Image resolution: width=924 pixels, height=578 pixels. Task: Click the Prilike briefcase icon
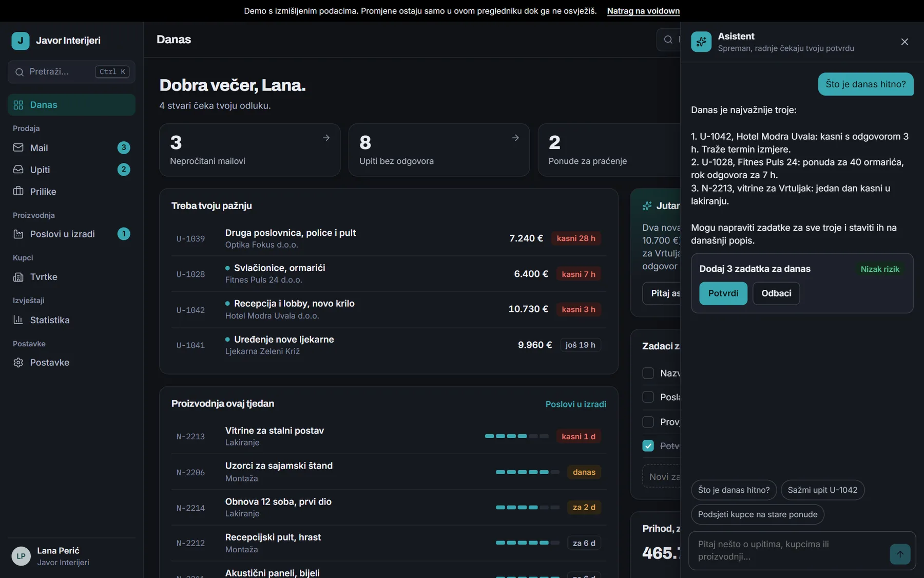click(x=18, y=191)
